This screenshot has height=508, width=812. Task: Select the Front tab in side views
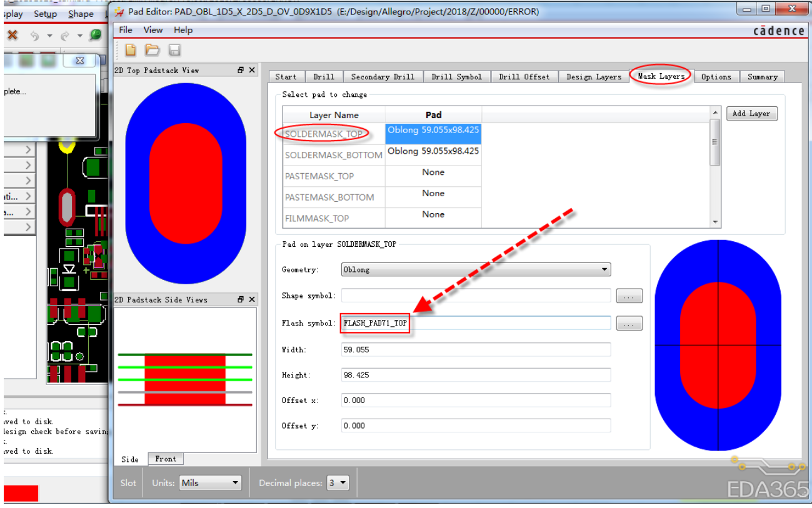point(166,459)
